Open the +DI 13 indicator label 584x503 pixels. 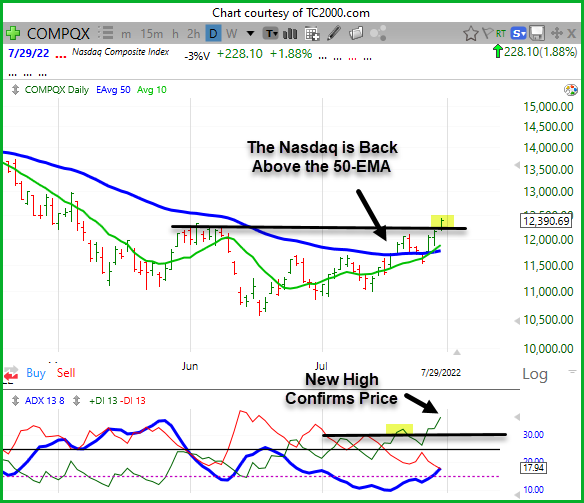pyautogui.click(x=103, y=401)
